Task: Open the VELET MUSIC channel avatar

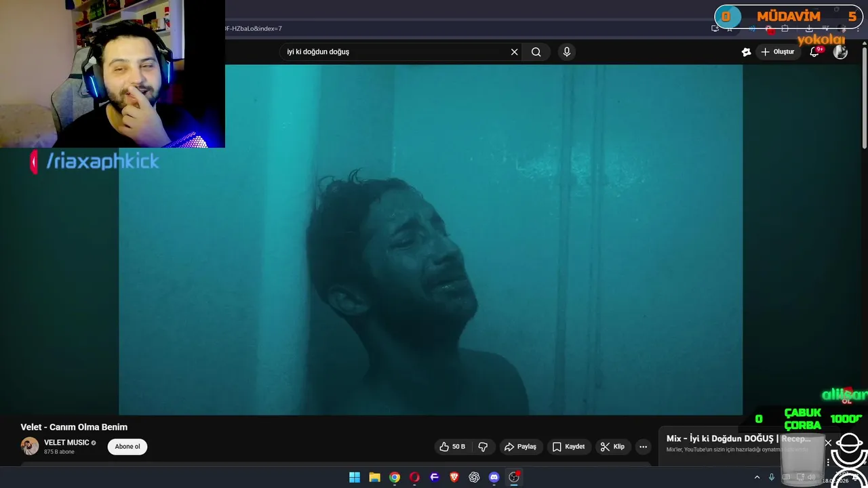Action: click(x=30, y=446)
